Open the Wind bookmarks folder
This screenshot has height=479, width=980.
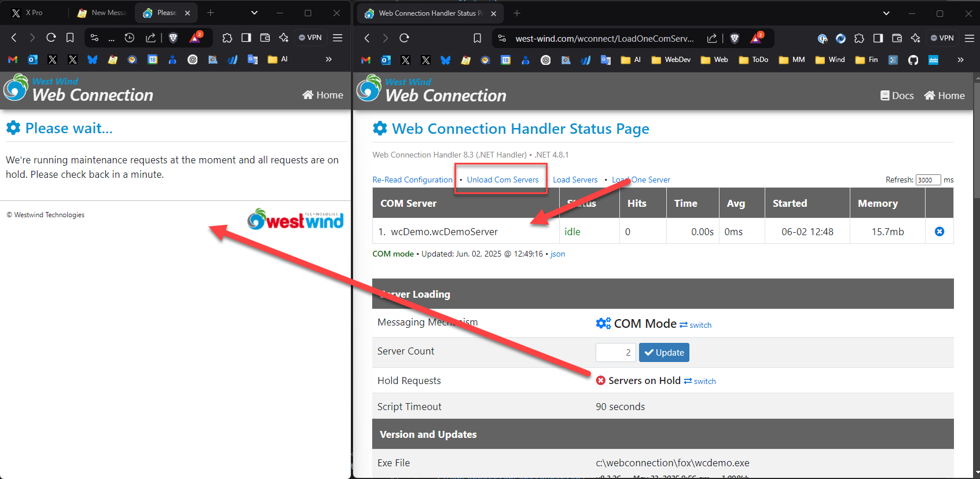830,60
